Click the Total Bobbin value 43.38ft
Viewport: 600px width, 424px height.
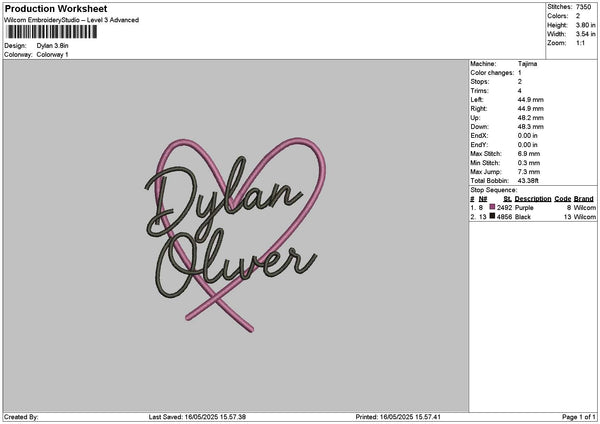pos(528,181)
